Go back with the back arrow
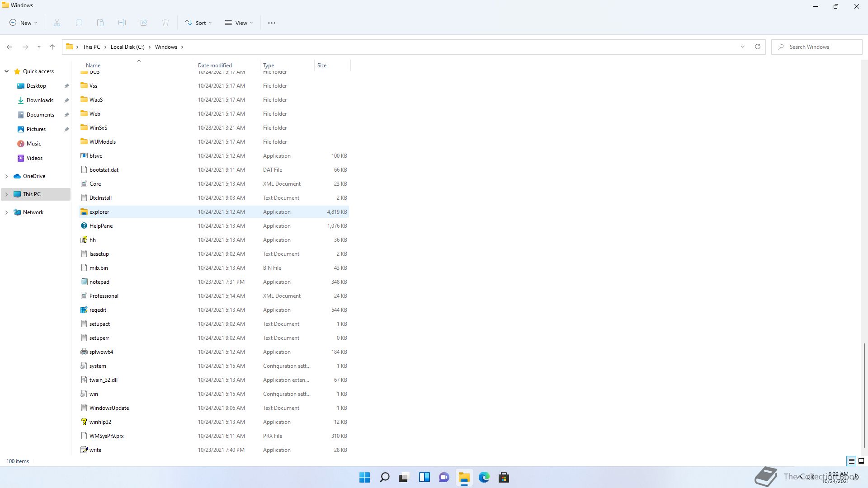This screenshot has height=488, width=868. coord(9,47)
